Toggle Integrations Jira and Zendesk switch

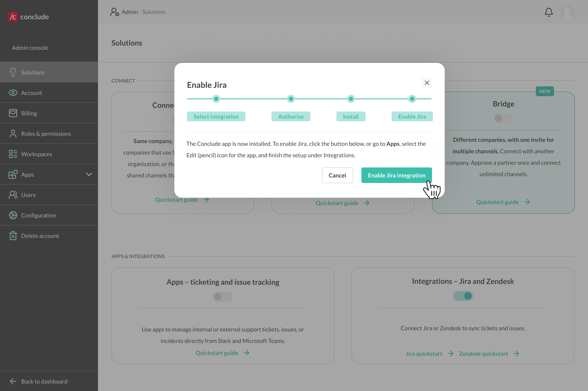click(x=463, y=296)
